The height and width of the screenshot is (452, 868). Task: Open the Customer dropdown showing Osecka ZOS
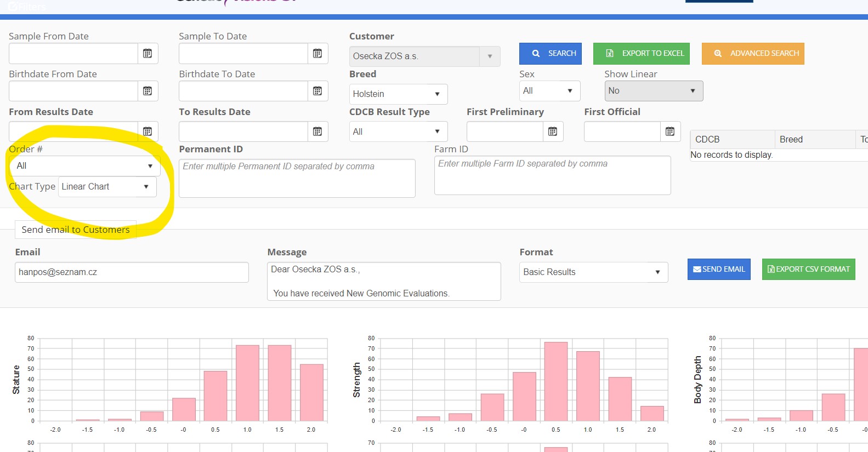(x=424, y=56)
